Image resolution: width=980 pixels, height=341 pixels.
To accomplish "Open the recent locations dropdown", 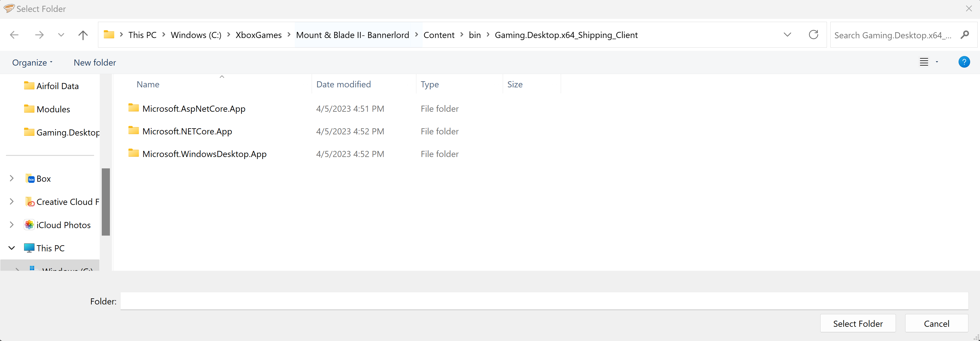I will click(61, 35).
